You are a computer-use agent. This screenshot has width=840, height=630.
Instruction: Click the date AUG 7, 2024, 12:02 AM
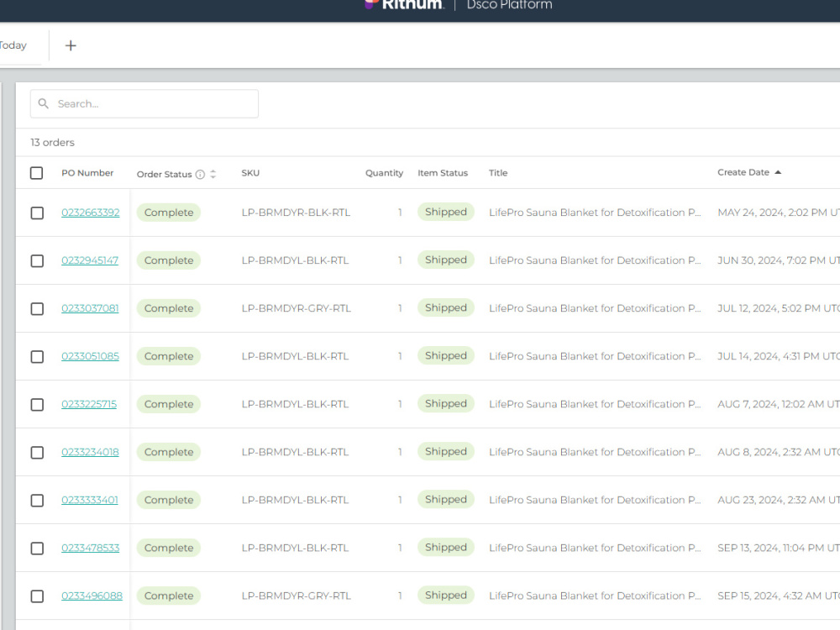779,404
